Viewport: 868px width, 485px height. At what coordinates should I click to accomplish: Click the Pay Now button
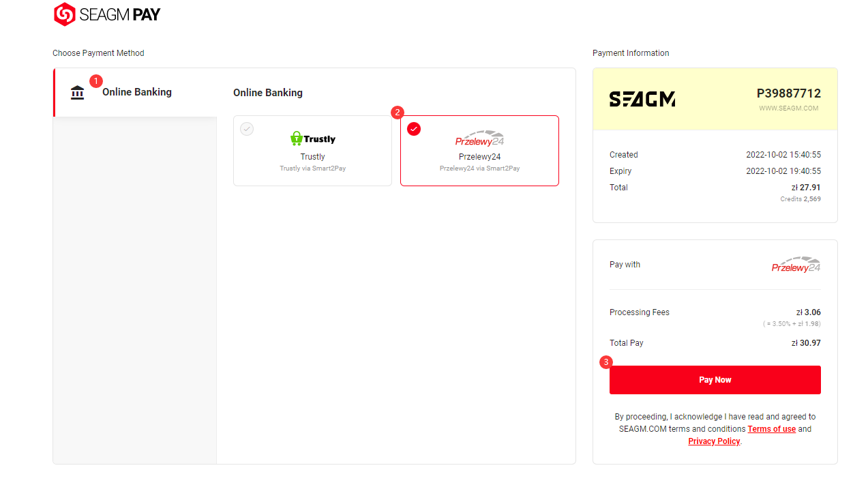[x=715, y=380]
